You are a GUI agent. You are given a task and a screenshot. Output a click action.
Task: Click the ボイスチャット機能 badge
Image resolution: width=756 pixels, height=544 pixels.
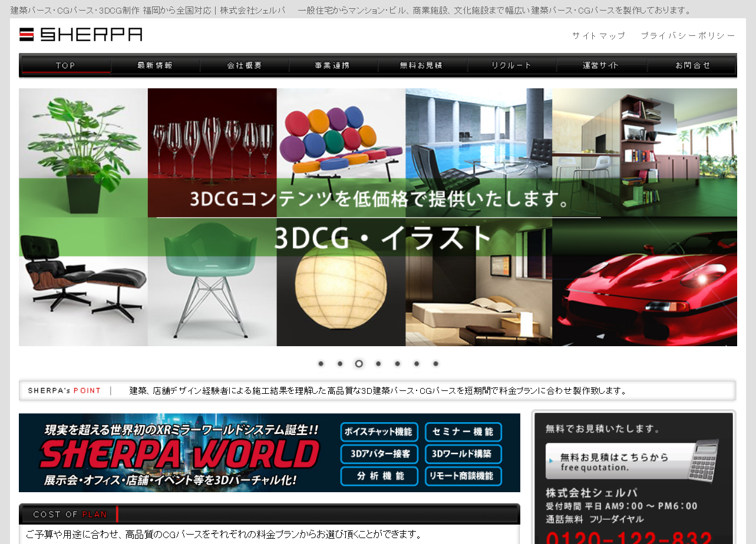[379, 432]
